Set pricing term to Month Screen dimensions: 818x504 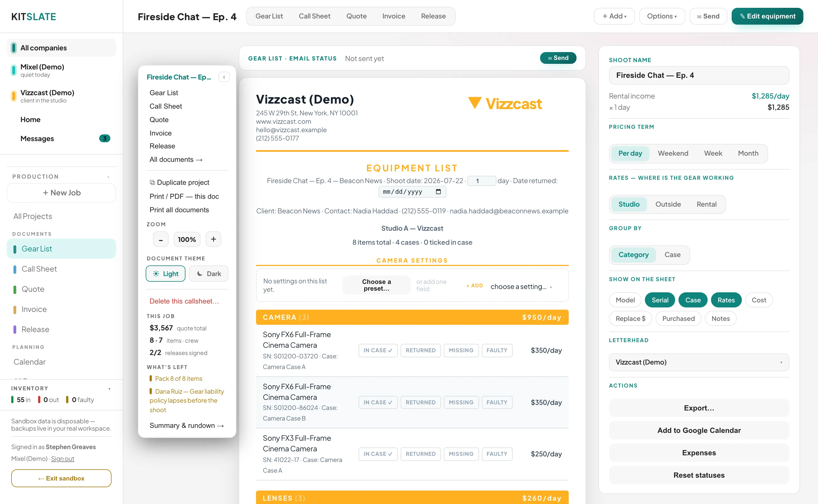point(748,153)
